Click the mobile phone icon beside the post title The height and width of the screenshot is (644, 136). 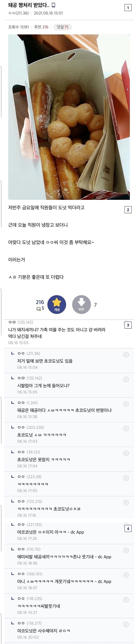click(x=53, y=5)
